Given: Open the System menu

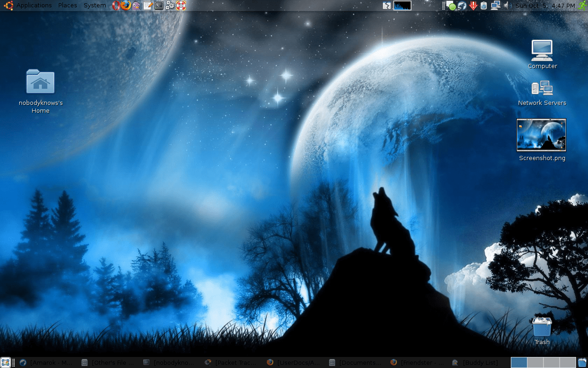Looking at the screenshot, I should click(95, 6).
